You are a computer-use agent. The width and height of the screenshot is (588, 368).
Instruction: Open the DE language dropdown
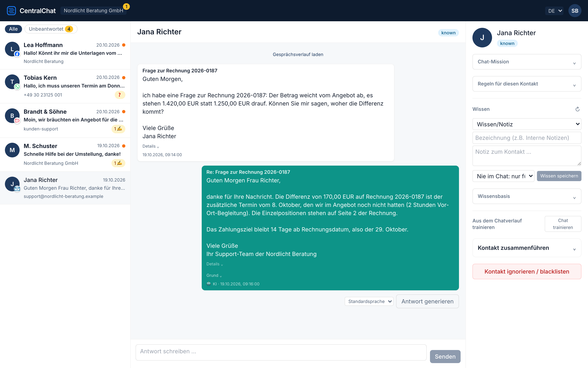coord(554,11)
